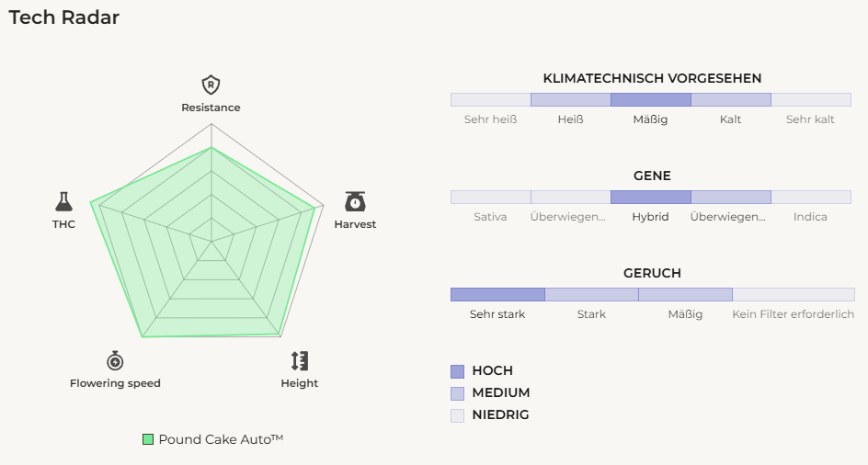
Task: Select the Mäßig climate bar segment
Action: click(650, 100)
